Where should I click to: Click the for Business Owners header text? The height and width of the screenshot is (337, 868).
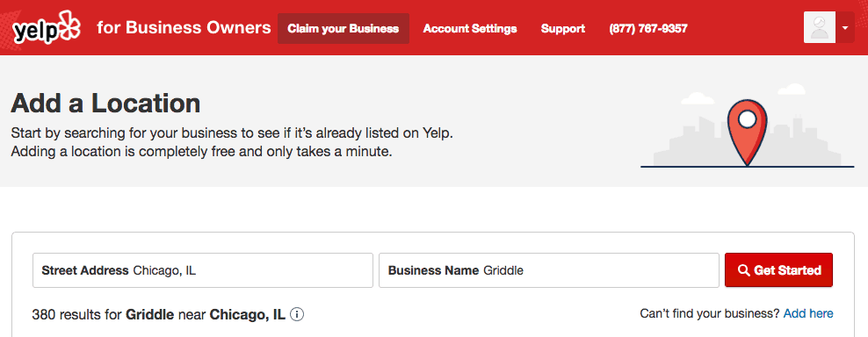(x=184, y=28)
